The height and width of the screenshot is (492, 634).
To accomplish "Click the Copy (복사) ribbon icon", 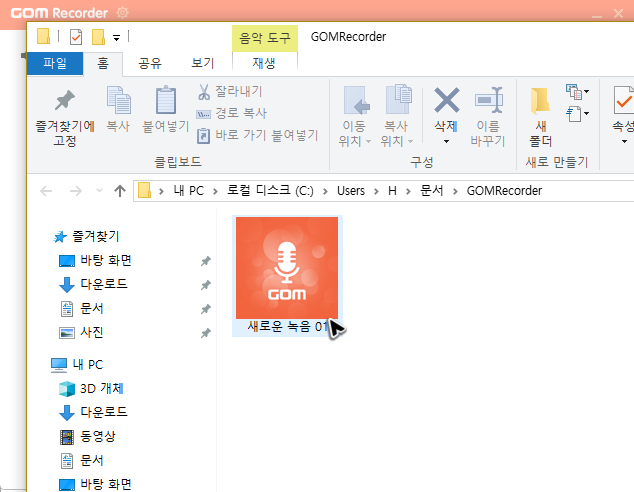I will pos(118,100).
